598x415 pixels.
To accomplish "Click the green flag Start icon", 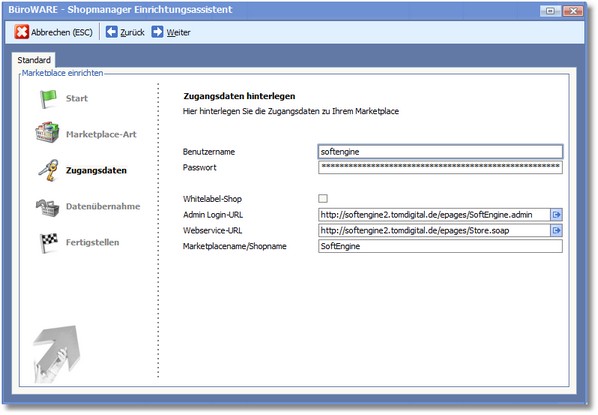I will click(48, 98).
